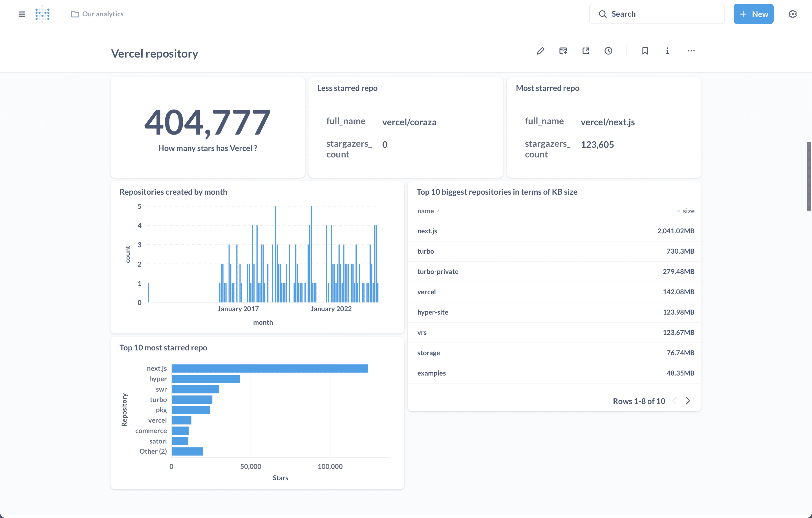Open dashboard sharing options
812x518 pixels.
pos(586,51)
